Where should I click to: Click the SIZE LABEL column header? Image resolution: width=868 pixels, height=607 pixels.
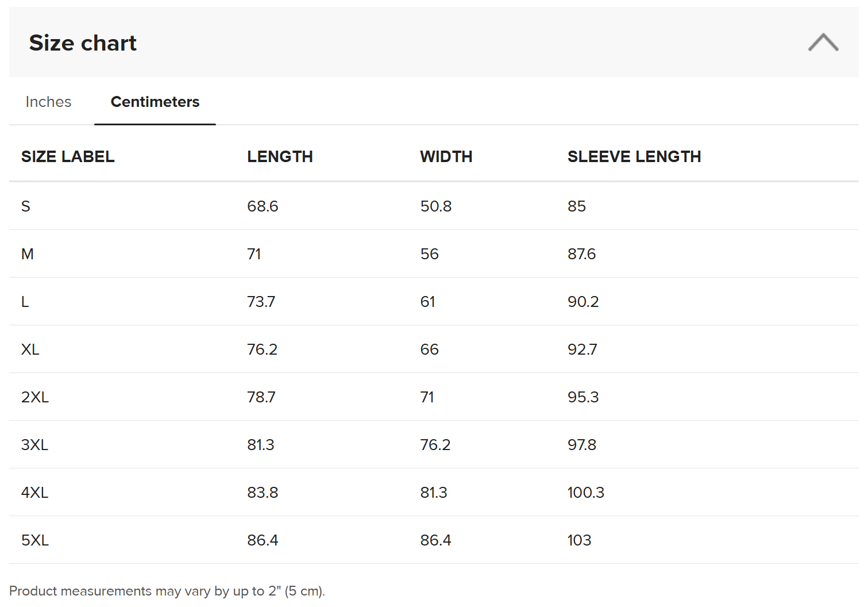68,156
